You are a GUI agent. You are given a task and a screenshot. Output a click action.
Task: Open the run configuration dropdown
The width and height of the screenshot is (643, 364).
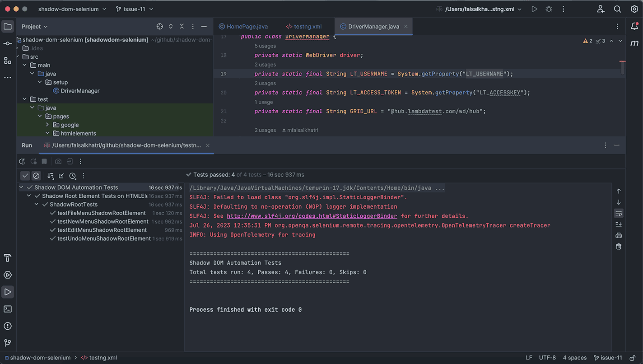(x=480, y=8)
